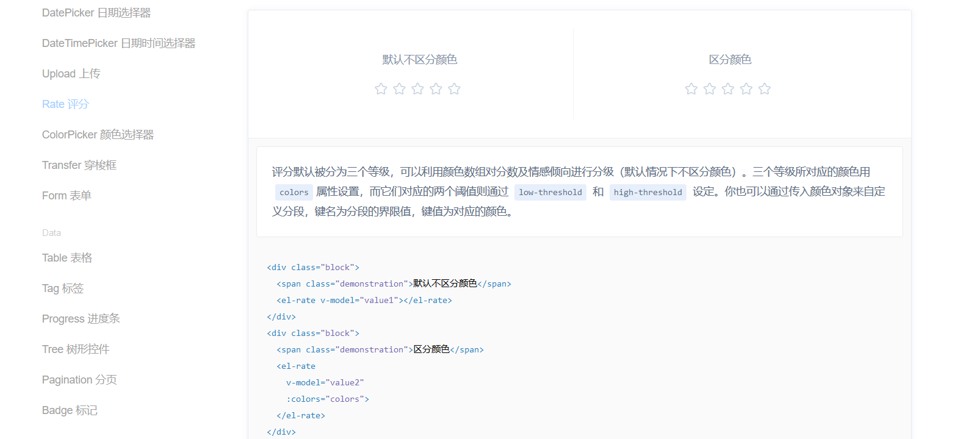Open Form 表单 documentation
The image size is (980, 439).
coord(67,196)
